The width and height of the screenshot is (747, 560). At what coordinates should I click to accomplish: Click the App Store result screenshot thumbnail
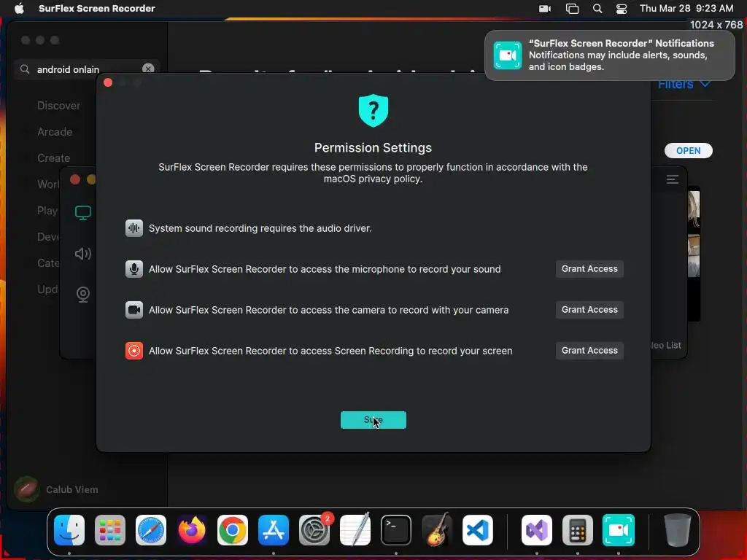[694, 254]
